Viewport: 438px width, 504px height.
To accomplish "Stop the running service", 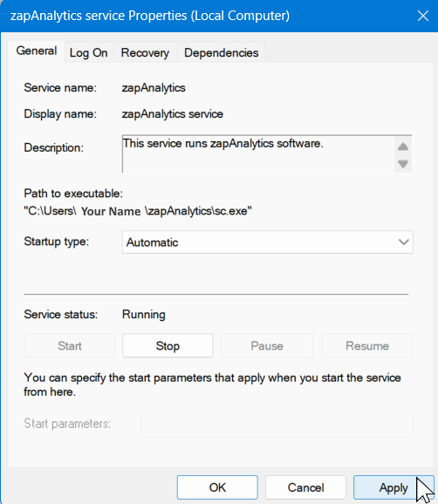I will tap(168, 346).
